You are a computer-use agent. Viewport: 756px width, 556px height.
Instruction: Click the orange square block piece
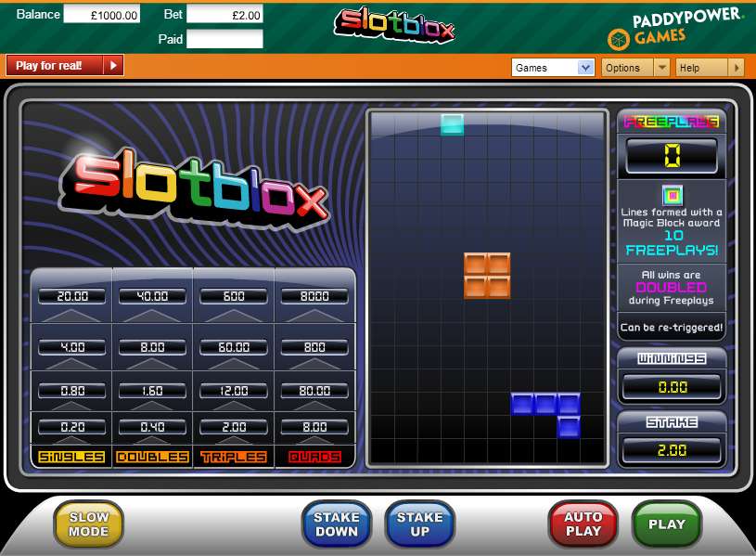(487, 276)
